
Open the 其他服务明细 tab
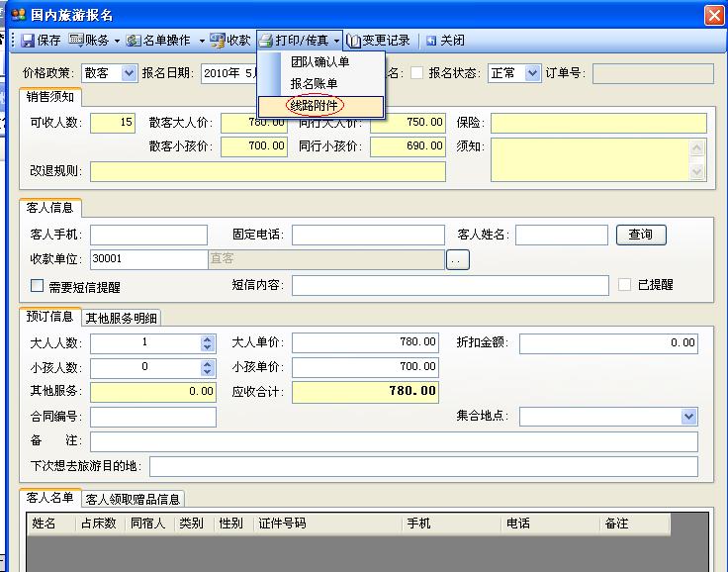(122, 318)
